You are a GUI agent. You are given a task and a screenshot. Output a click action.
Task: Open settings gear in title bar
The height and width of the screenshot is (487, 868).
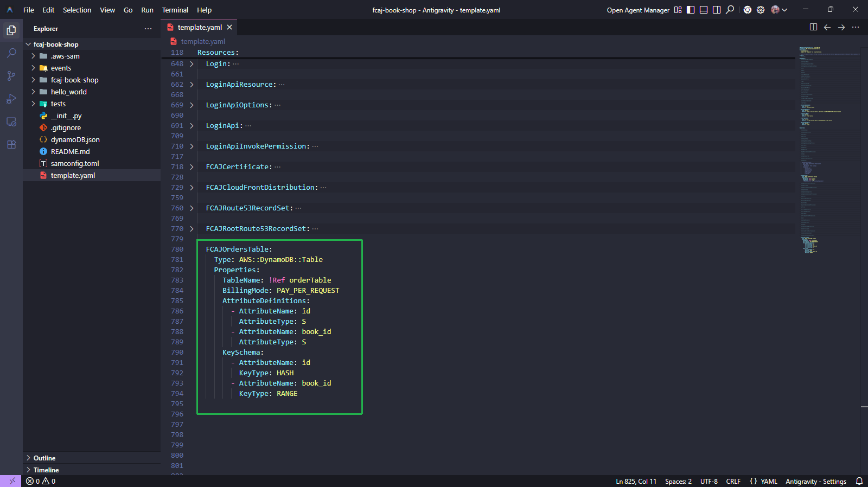pos(761,10)
